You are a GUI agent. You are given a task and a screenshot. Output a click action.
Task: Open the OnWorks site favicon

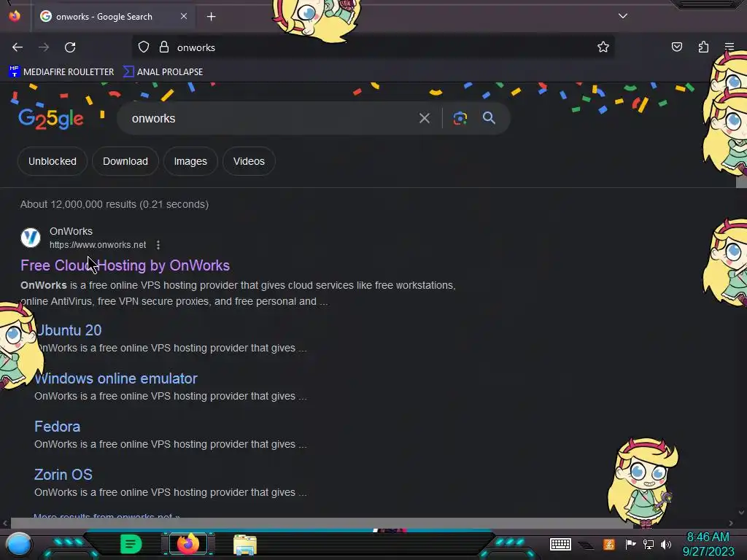coord(31,238)
